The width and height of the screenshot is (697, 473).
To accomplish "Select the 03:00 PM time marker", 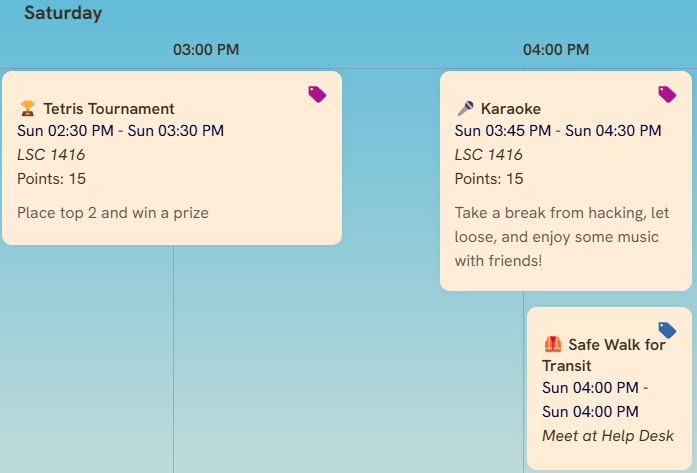I will (x=206, y=50).
